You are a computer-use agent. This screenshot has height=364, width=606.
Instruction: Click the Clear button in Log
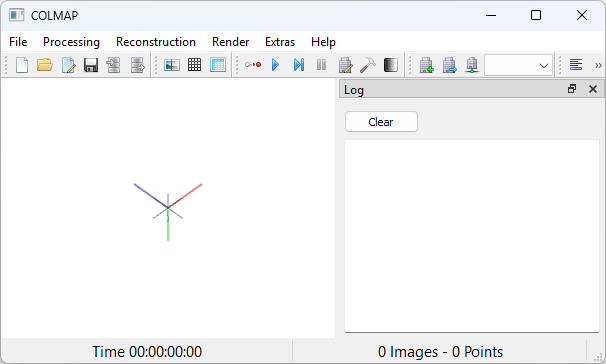click(x=381, y=122)
